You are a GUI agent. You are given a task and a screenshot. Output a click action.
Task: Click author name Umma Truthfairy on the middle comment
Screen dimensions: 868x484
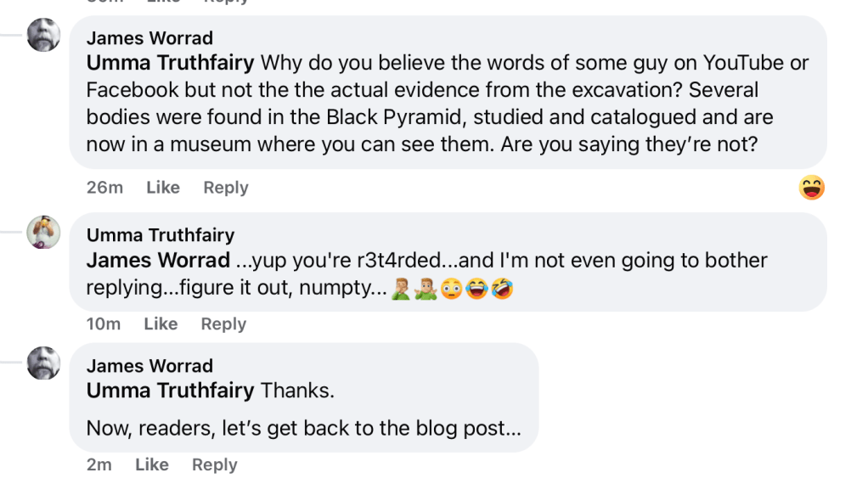click(161, 235)
